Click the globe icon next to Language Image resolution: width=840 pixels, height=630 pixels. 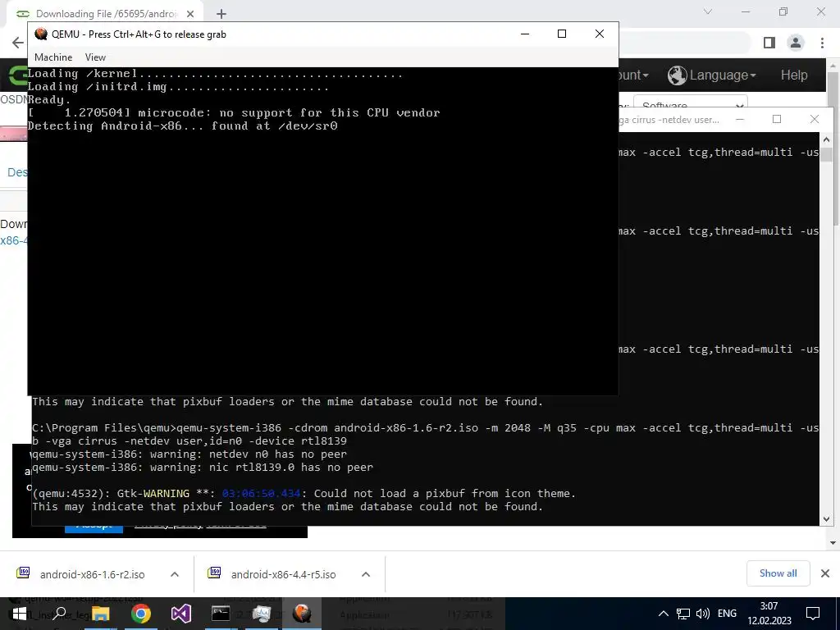coord(677,75)
